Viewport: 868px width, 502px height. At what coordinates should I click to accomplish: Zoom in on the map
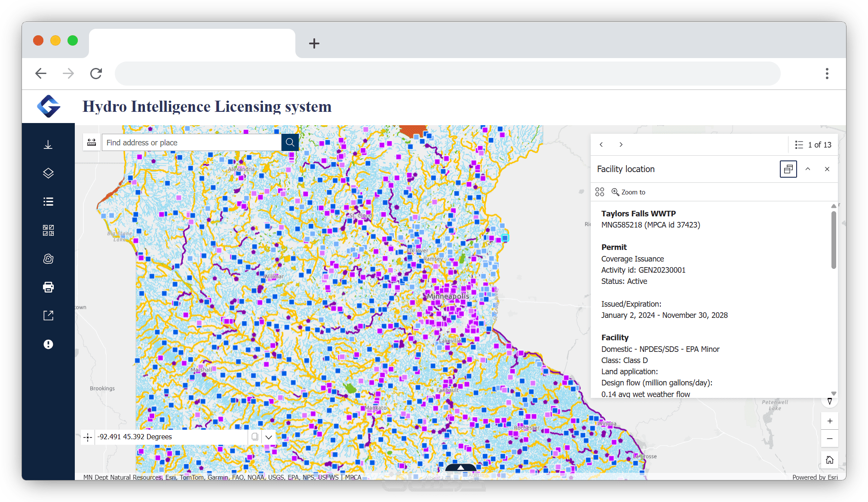pyautogui.click(x=830, y=421)
